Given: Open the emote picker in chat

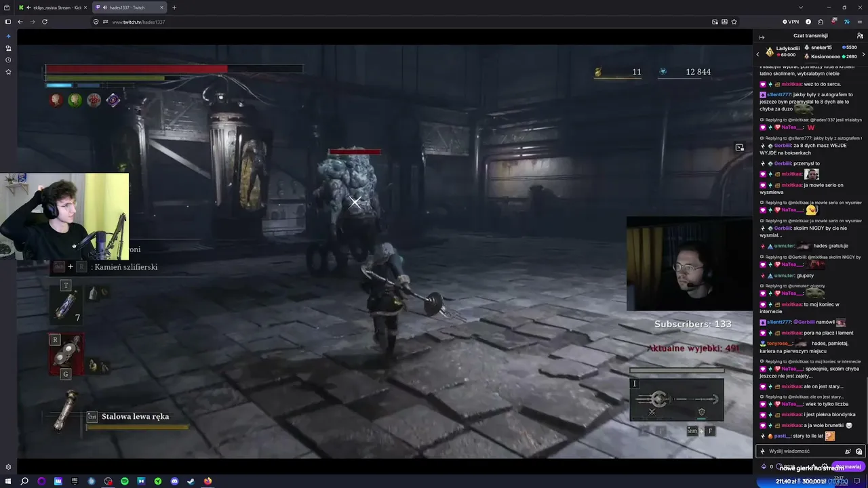Looking at the screenshot, I should coord(859,451).
